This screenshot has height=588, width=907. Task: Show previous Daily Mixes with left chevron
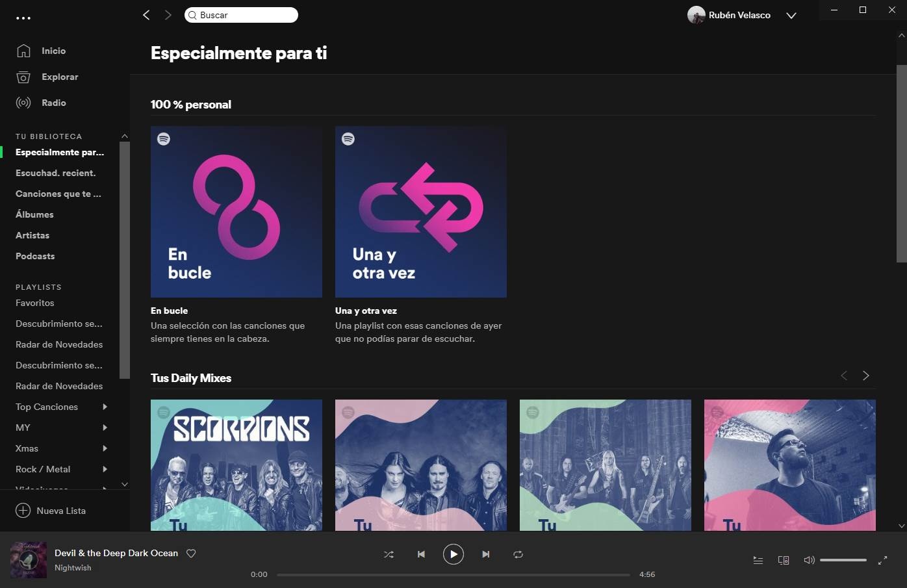tap(844, 376)
